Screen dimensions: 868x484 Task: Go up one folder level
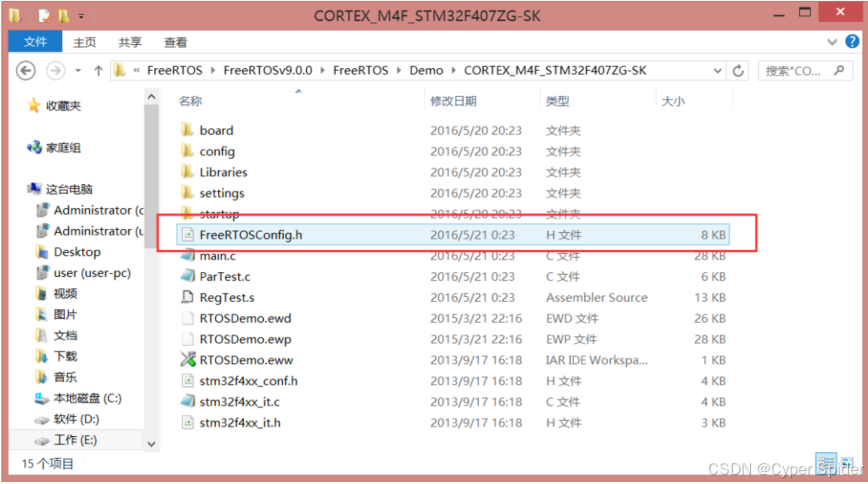pos(98,71)
